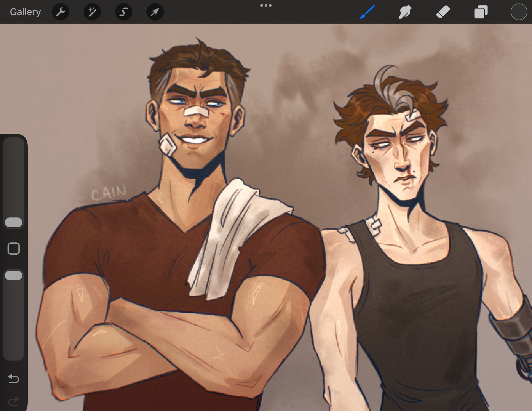
Task: Return to the Gallery
Action: point(25,12)
